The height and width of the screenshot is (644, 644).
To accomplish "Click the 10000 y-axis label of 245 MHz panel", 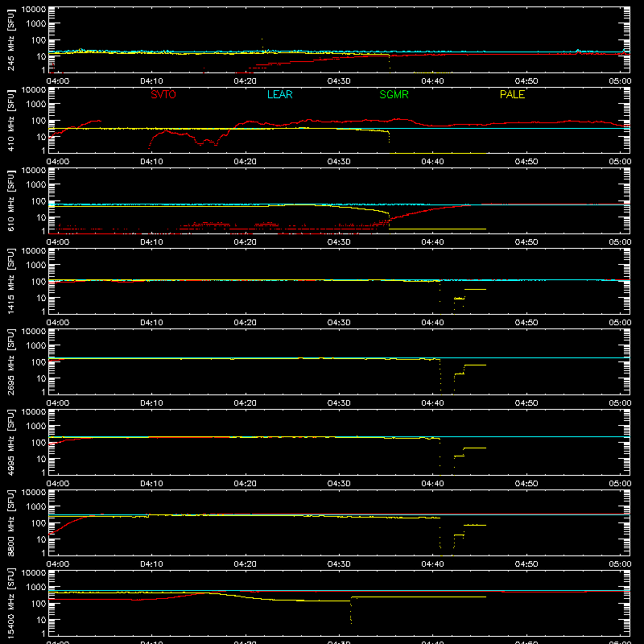I will click(34, 10).
